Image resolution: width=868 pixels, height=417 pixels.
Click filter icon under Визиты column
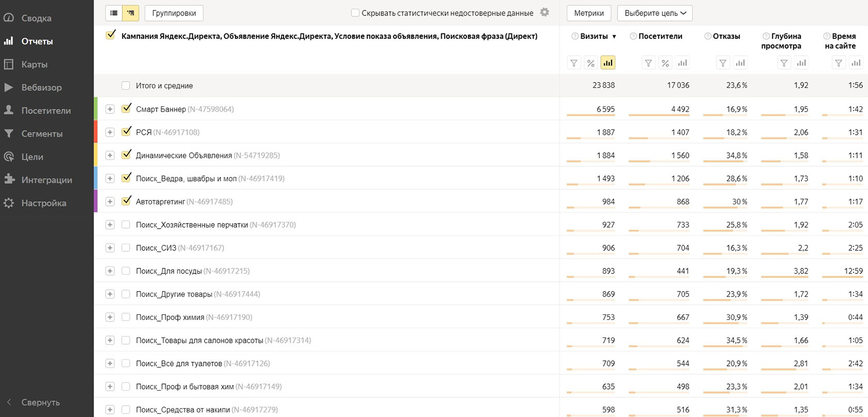pyautogui.click(x=574, y=63)
